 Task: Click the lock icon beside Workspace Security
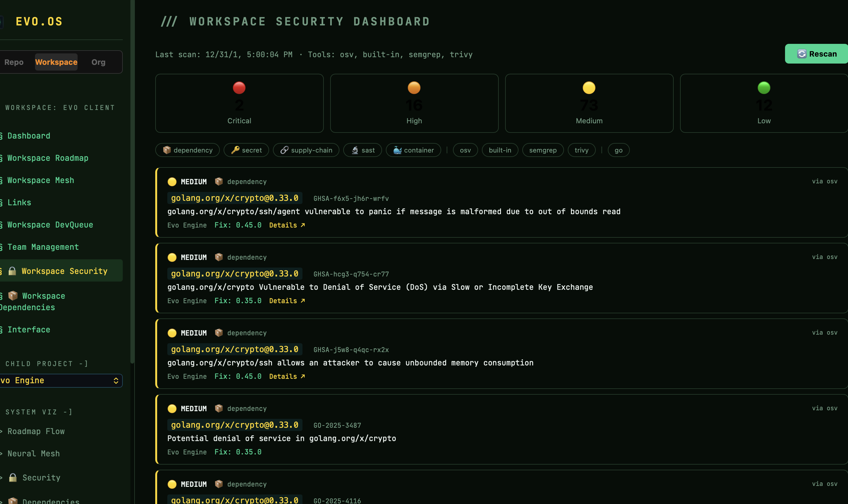point(12,271)
